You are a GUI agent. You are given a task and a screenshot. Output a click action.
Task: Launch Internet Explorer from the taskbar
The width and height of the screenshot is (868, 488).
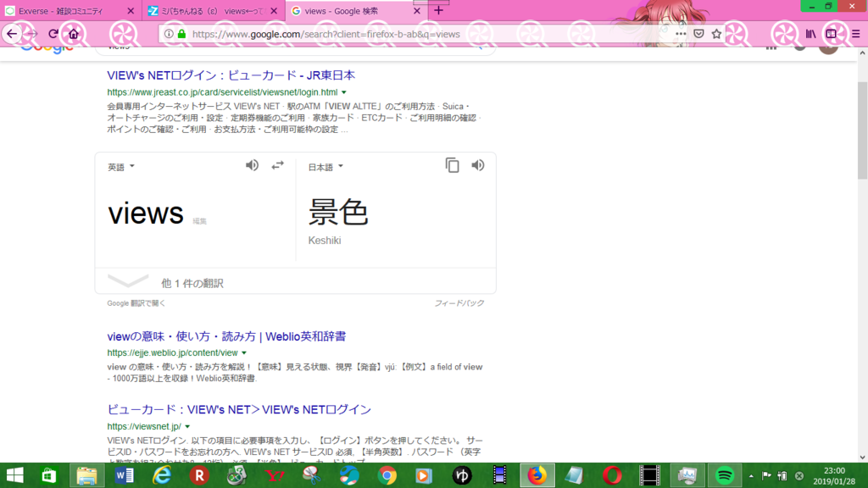tap(162, 475)
